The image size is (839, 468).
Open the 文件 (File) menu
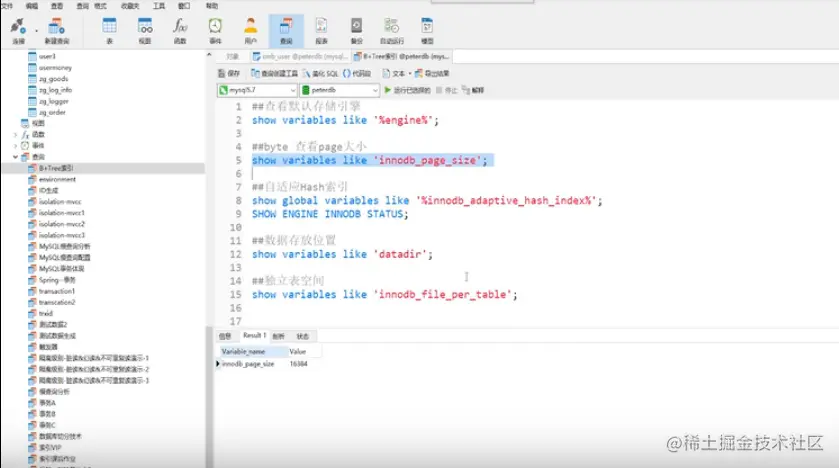(x=7, y=6)
